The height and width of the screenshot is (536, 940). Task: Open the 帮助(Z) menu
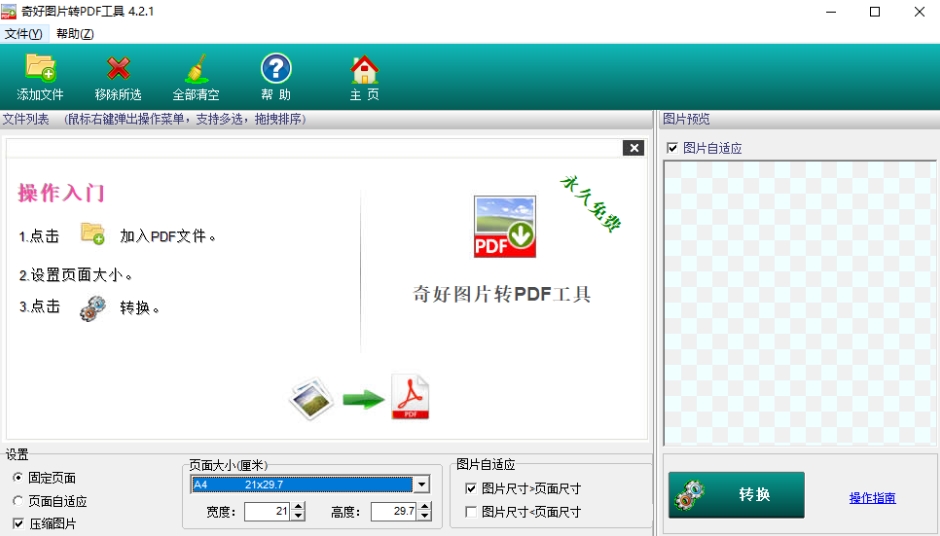75,34
